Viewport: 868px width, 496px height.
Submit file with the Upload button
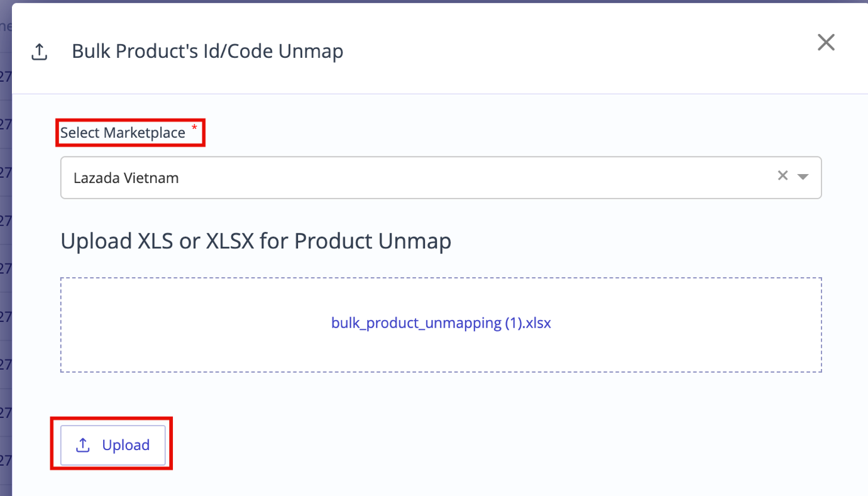pyautogui.click(x=113, y=445)
